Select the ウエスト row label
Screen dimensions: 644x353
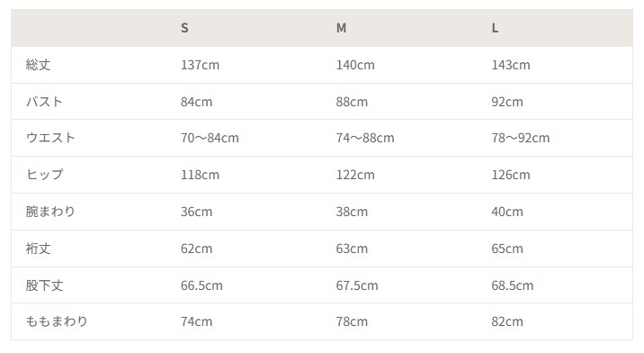pyautogui.click(x=50, y=138)
